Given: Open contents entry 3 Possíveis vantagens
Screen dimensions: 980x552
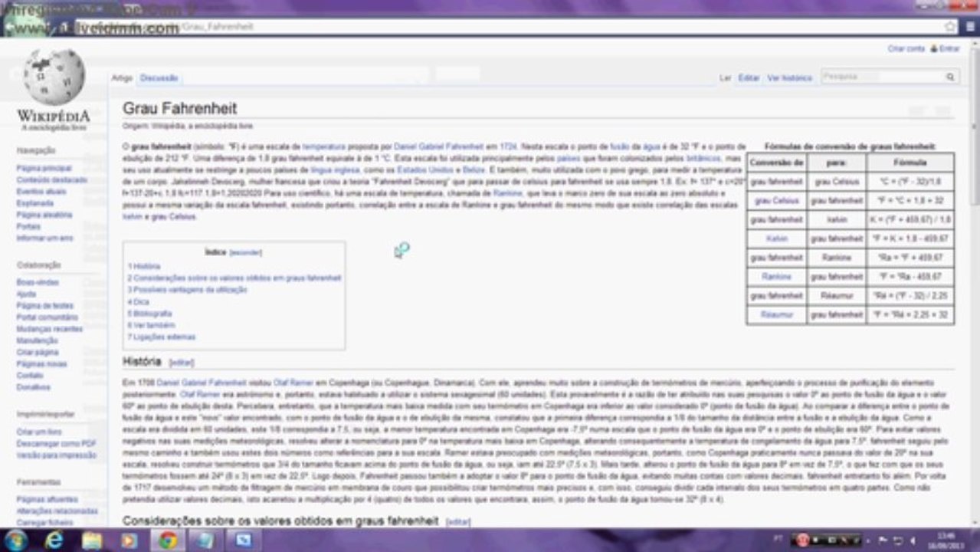Looking at the screenshot, I should pyautogui.click(x=187, y=290).
